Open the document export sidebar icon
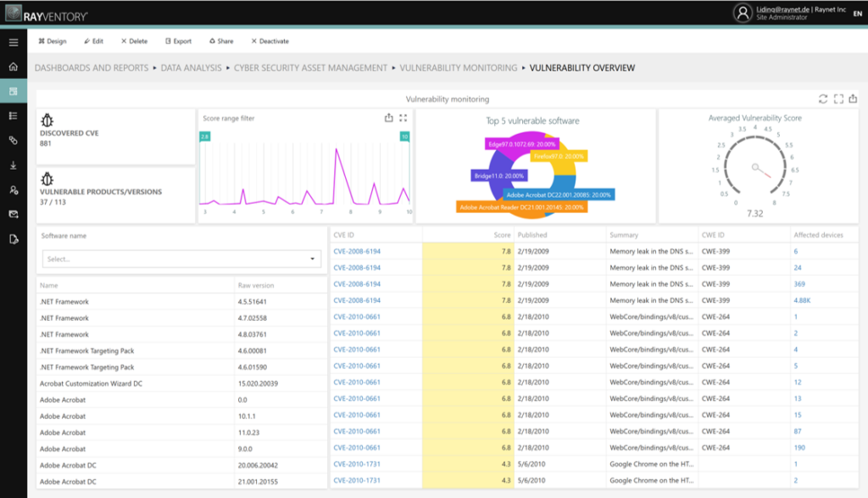868x498 pixels. click(14, 239)
